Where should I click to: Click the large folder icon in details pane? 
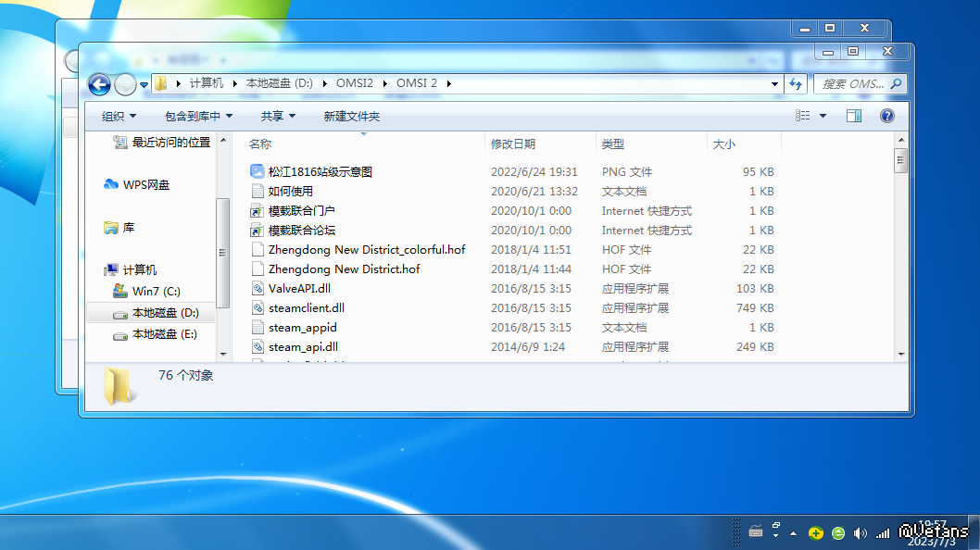pos(119,385)
